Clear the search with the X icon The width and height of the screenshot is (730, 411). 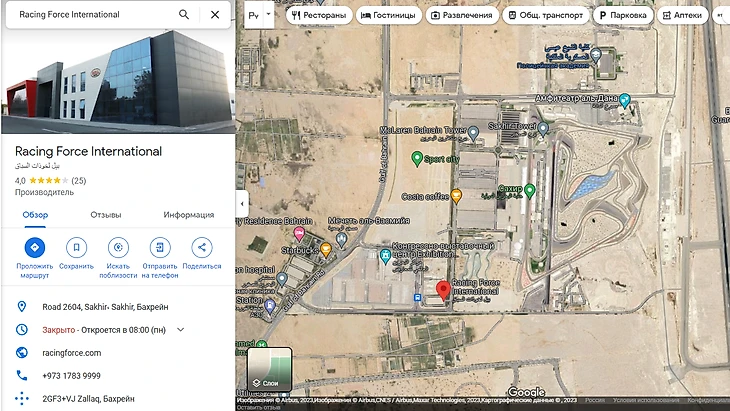coord(215,14)
